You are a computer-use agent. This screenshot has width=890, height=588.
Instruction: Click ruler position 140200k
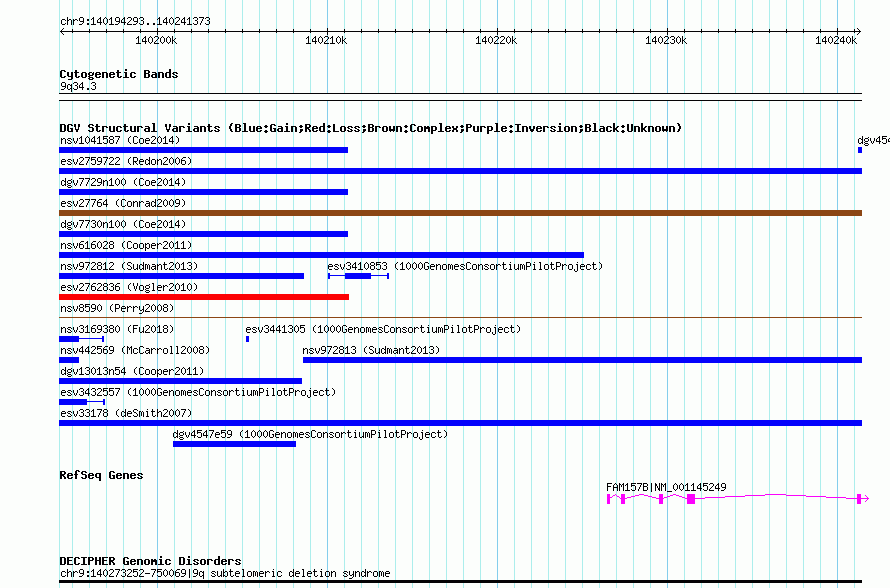[156, 40]
